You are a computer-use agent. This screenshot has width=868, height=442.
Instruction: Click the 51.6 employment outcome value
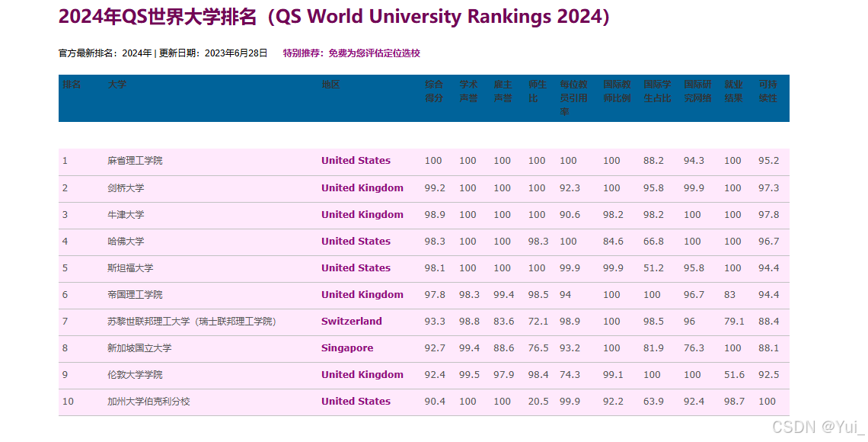click(734, 374)
